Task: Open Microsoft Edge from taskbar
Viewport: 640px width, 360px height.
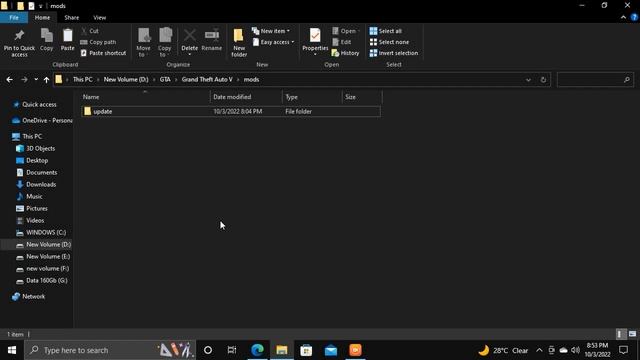Action: [257, 350]
